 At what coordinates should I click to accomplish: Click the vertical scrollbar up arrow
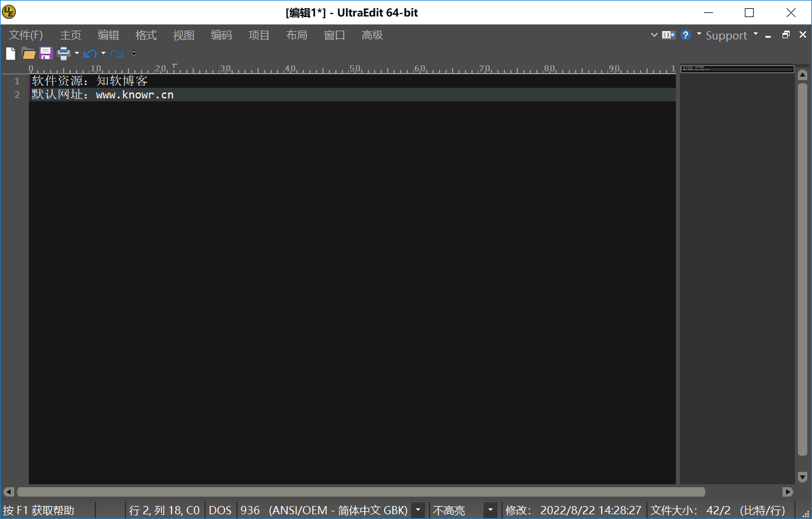(803, 75)
